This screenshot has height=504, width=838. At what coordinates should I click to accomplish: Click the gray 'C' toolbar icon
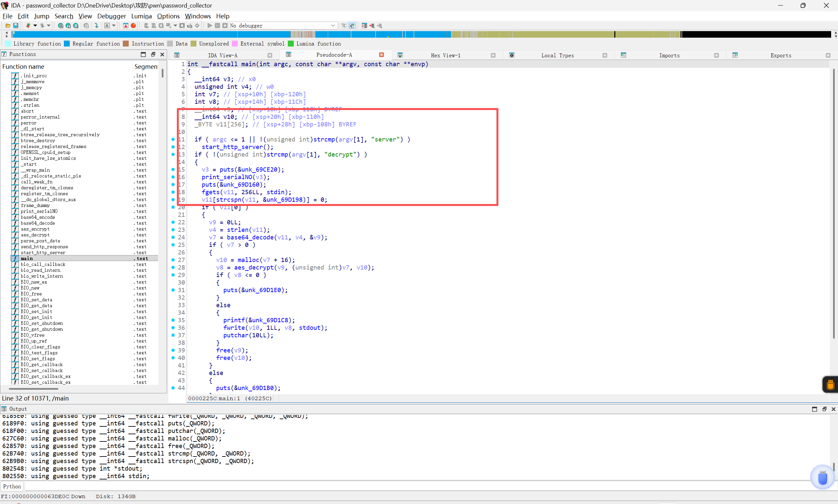(344, 26)
